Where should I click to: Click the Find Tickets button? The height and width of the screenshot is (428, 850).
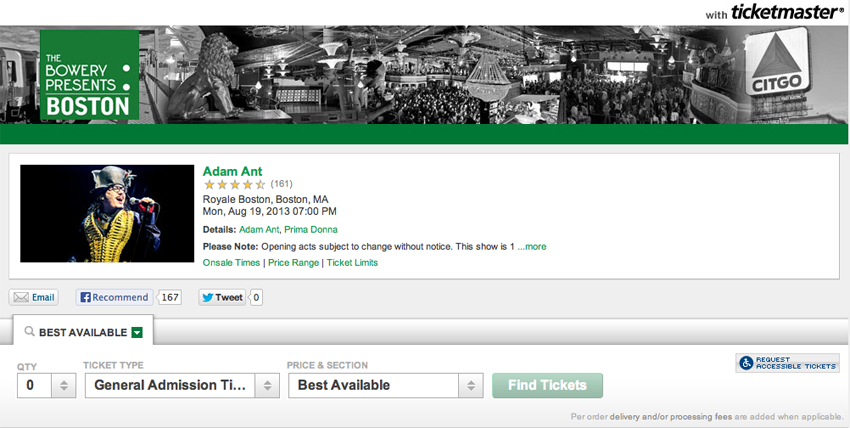coord(548,385)
